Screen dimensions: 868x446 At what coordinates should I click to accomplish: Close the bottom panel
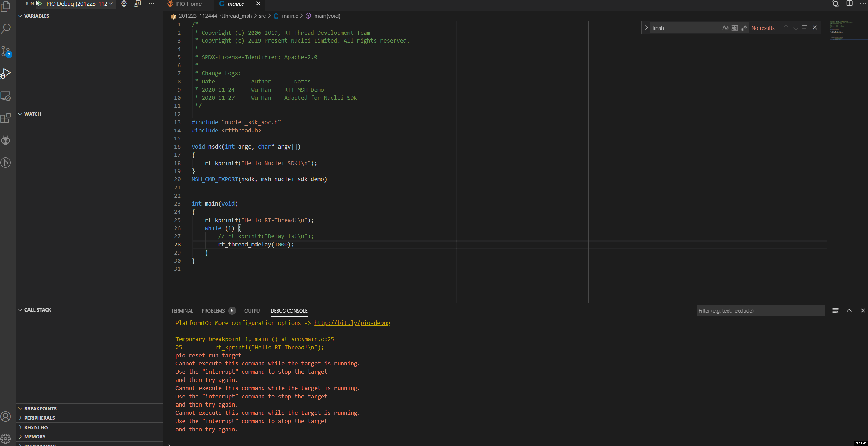[863, 310]
